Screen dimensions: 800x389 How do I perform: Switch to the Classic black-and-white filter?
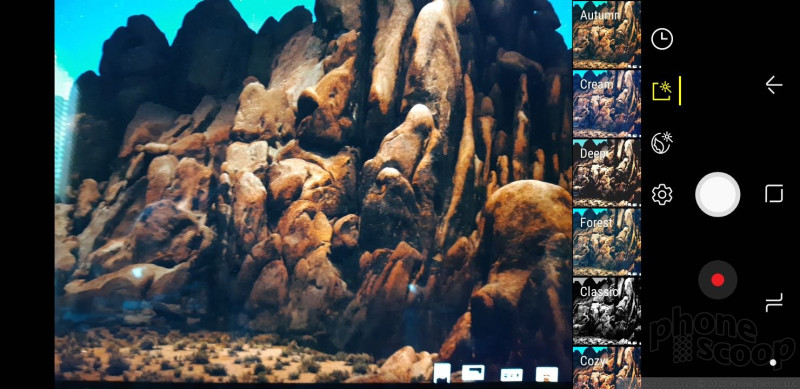click(607, 311)
